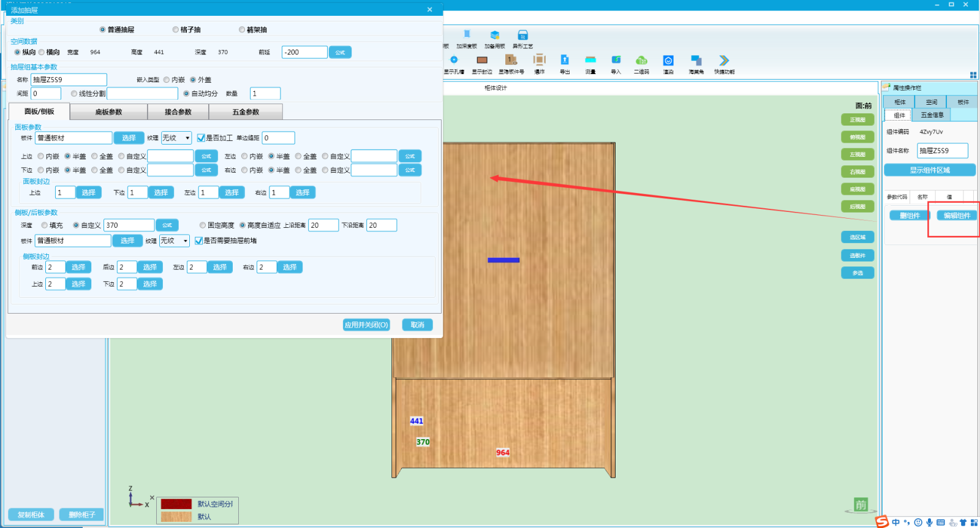Open 快捷功能 quick functions icon
The image size is (980, 528).
(724, 61)
